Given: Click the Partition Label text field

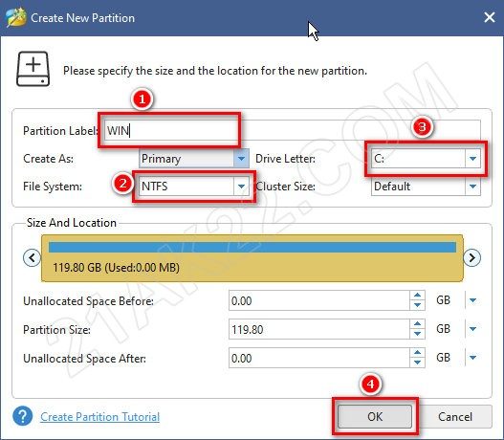Looking at the screenshot, I should pyautogui.click(x=293, y=130).
